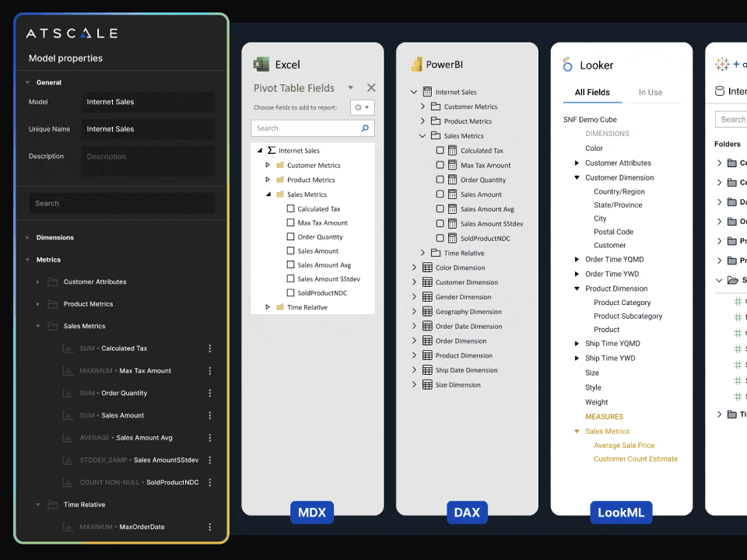Image resolution: width=747 pixels, height=560 pixels.
Task: Expand Ship Time YQMD in Looker
Action: point(577,343)
